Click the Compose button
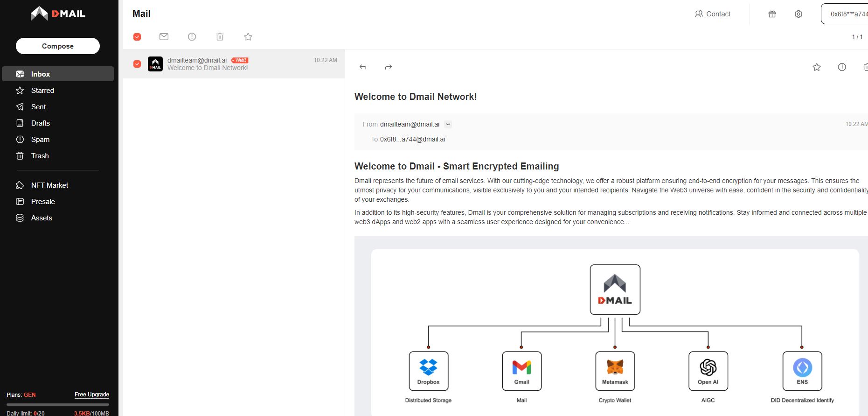 click(58, 46)
